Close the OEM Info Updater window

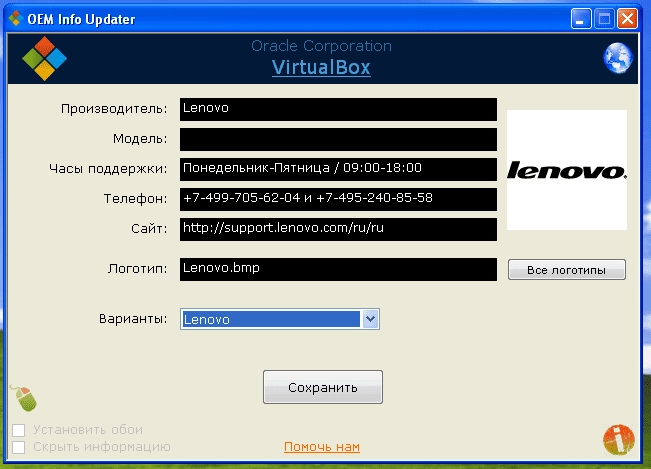click(x=627, y=19)
